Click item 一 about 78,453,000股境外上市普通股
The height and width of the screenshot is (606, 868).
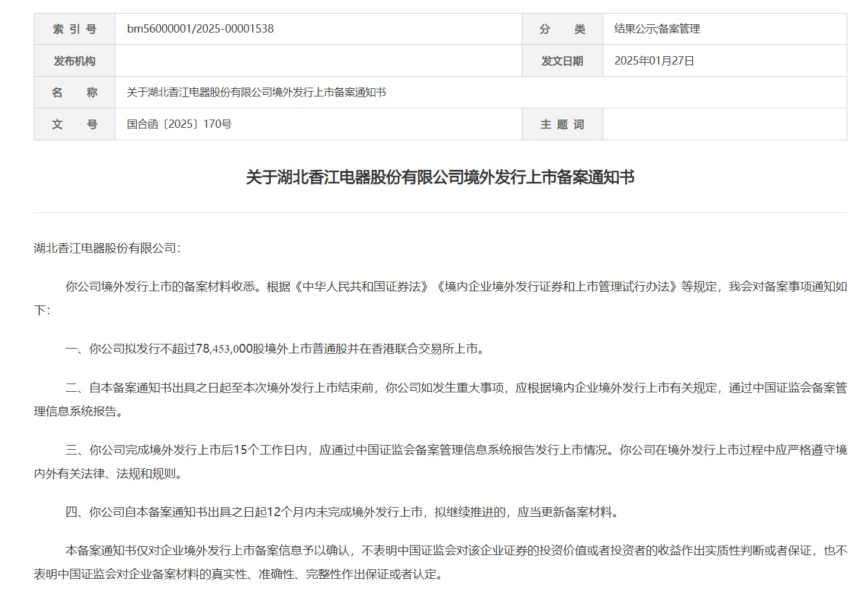(x=275, y=349)
